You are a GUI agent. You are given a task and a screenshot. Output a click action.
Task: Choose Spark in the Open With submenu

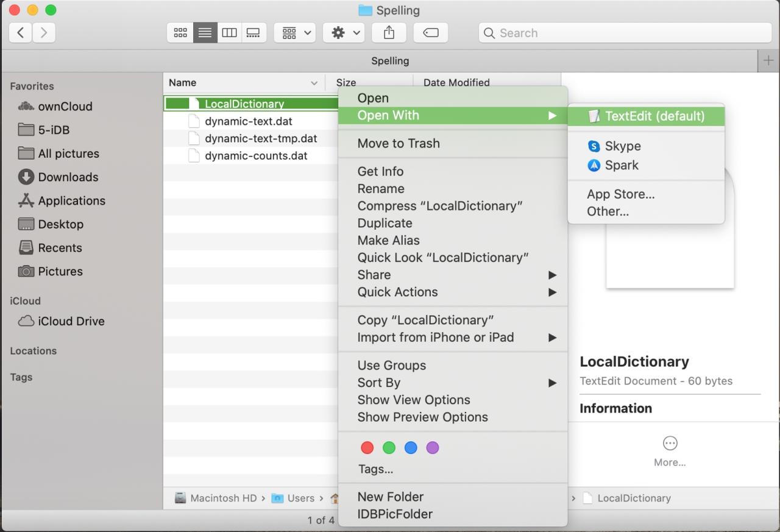click(x=621, y=165)
